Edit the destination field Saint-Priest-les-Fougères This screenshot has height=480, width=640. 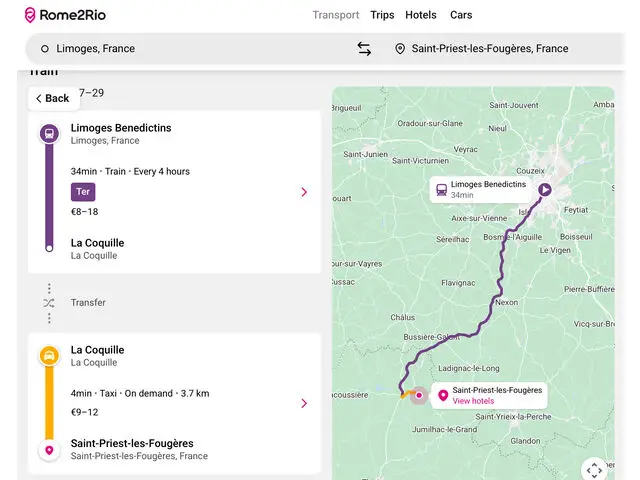(490, 49)
